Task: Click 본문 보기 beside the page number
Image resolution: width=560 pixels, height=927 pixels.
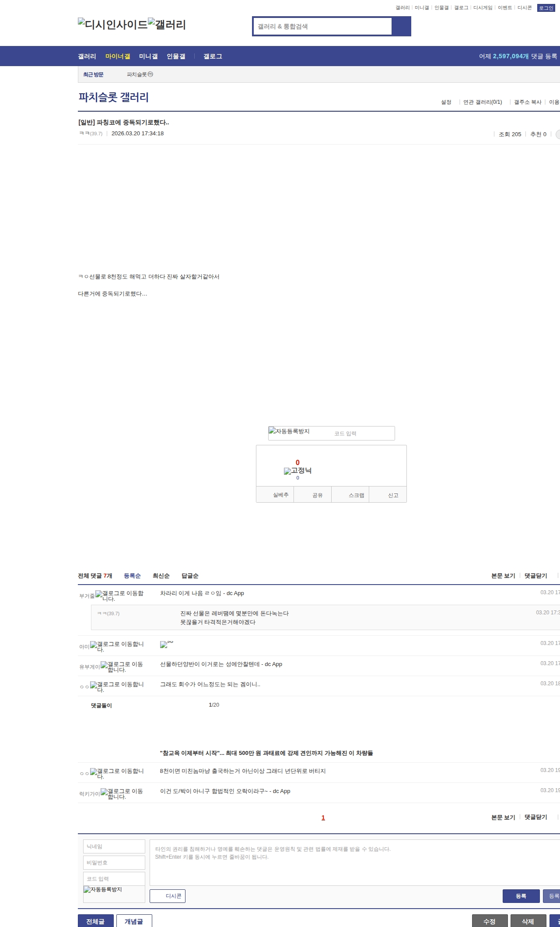Action: coord(503,817)
